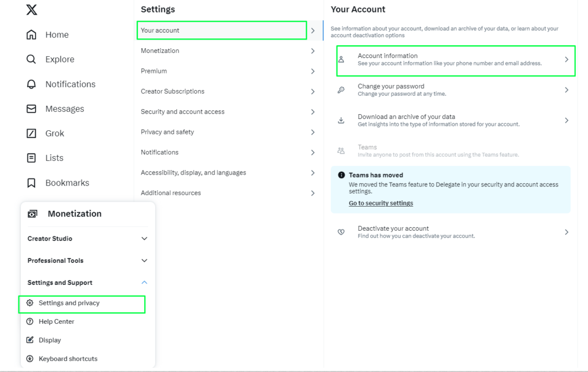The image size is (588, 372).
Task: Open Messages with the envelope icon
Action: pos(31,108)
